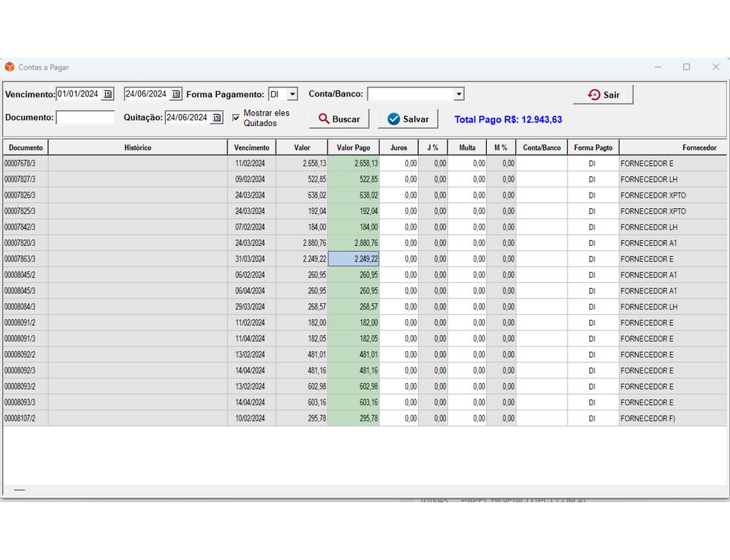730x560 pixels.
Task: Maximize the Contas a Pagar window
Action: point(686,67)
